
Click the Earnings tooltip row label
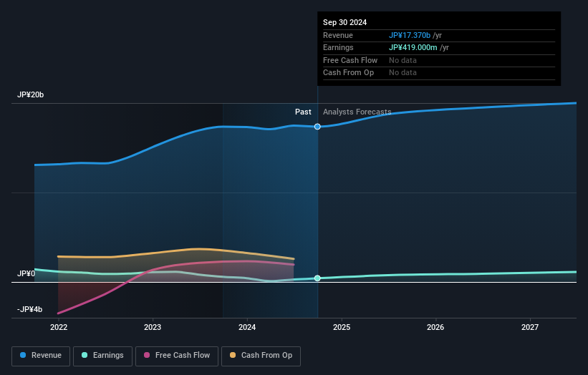[x=338, y=47]
